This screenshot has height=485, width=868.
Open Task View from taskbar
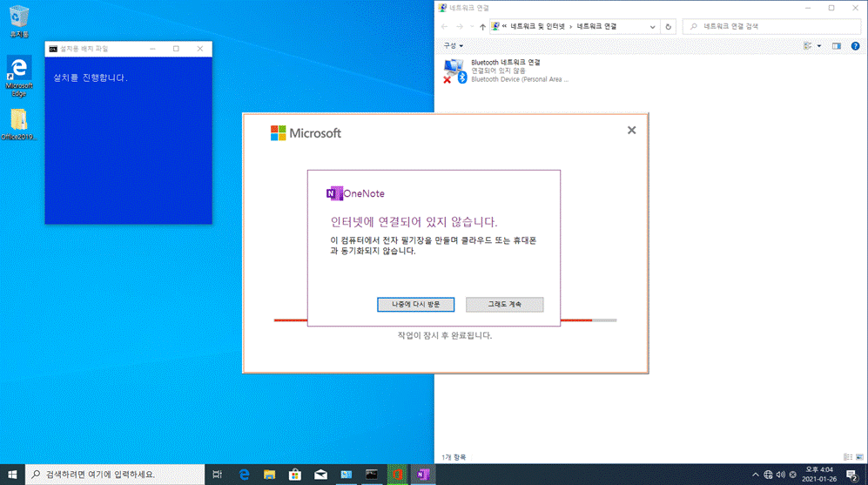(217, 475)
